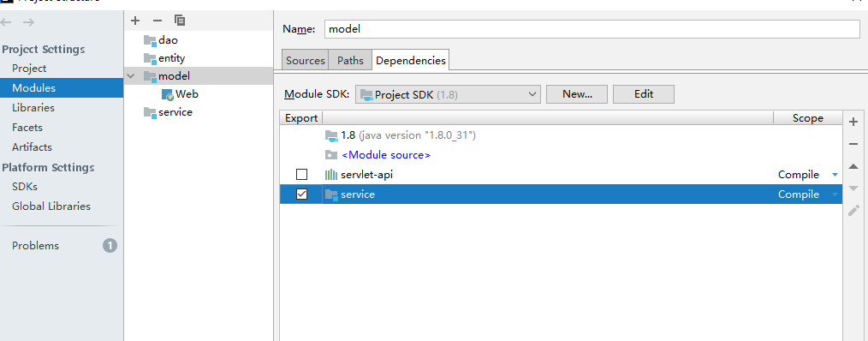Click the forward navigation arrow
Image resolution: width=868 pixels, height=341 pixels.
[28, 22]
